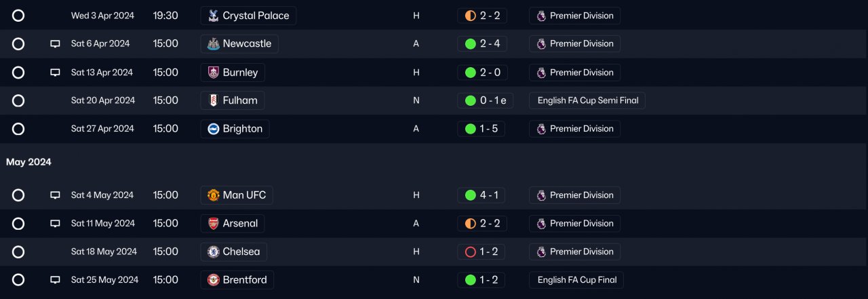868x299 pixels.
Task: Click the Man UFC club crest icon
Action: point(214,195)
